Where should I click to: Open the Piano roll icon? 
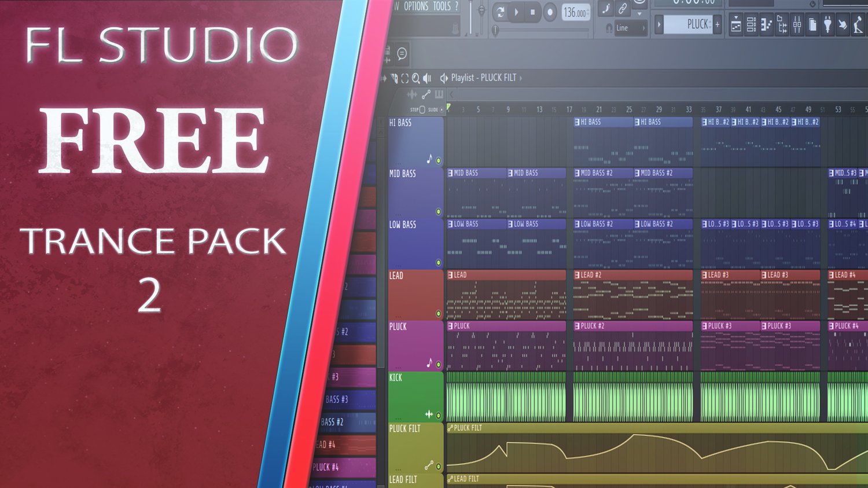[766, 25]
